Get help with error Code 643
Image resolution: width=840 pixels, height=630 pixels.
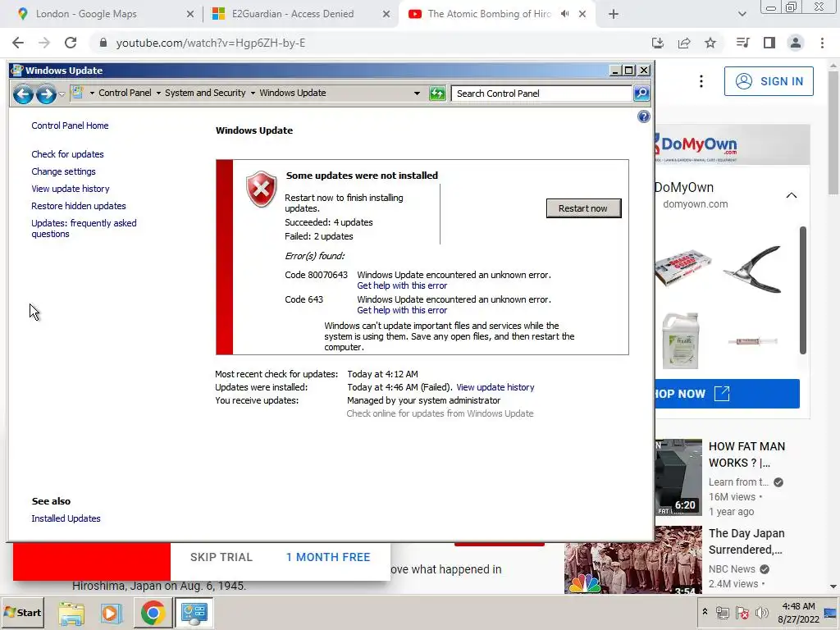pos(402,310)
